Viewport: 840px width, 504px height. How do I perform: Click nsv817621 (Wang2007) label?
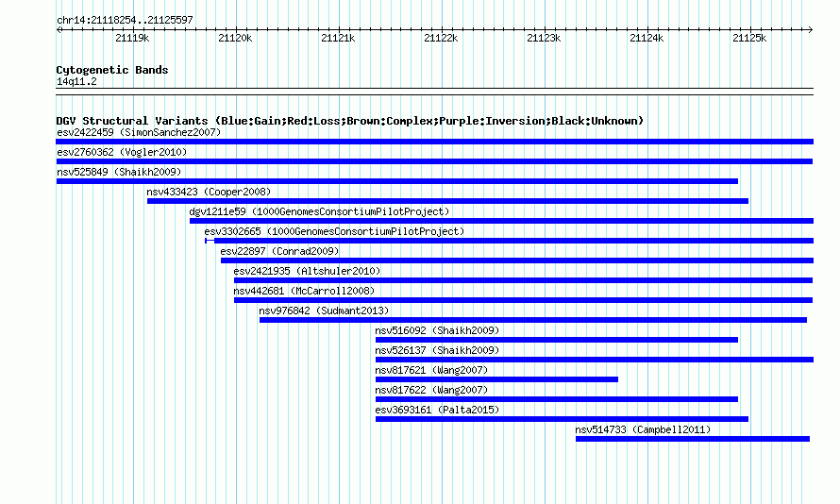tap(431, 370)
